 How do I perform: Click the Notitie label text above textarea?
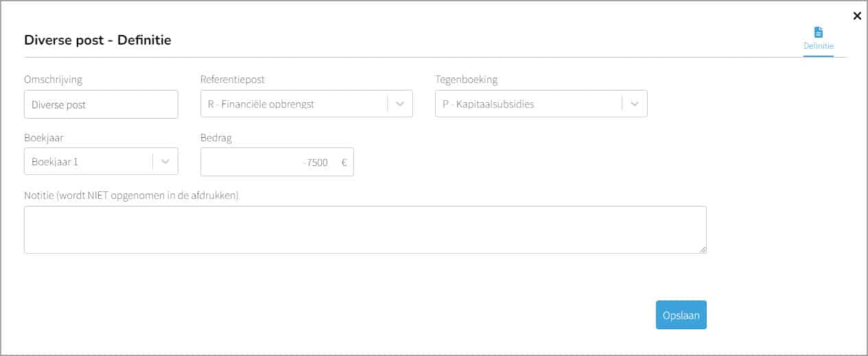(x=131, y=195)
